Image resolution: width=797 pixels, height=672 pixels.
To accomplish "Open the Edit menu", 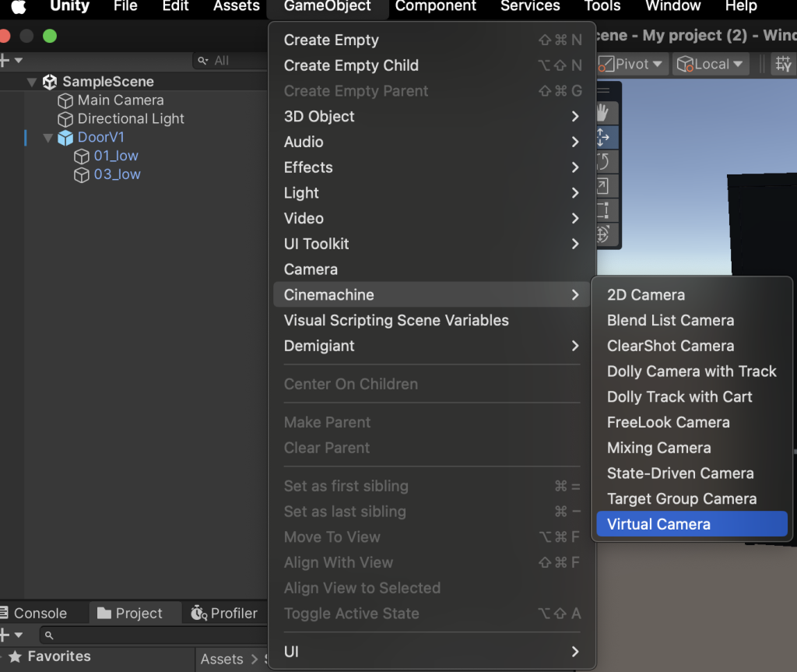I will 175,6.
